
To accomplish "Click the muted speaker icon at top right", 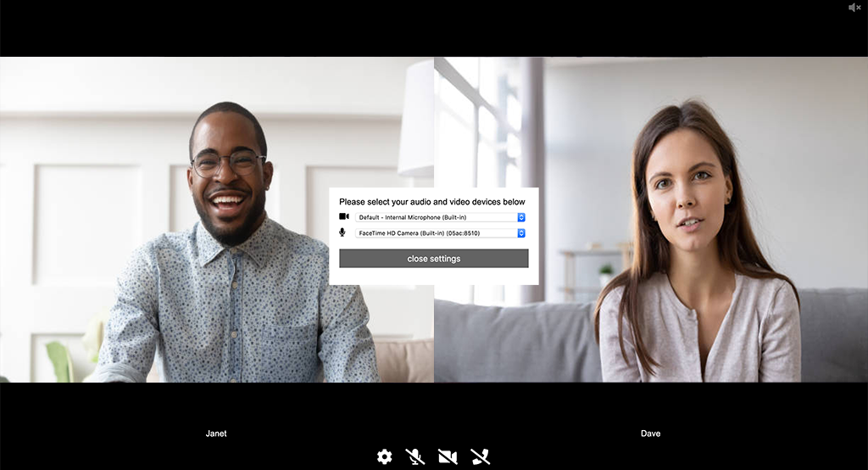I will click(854, 7).
